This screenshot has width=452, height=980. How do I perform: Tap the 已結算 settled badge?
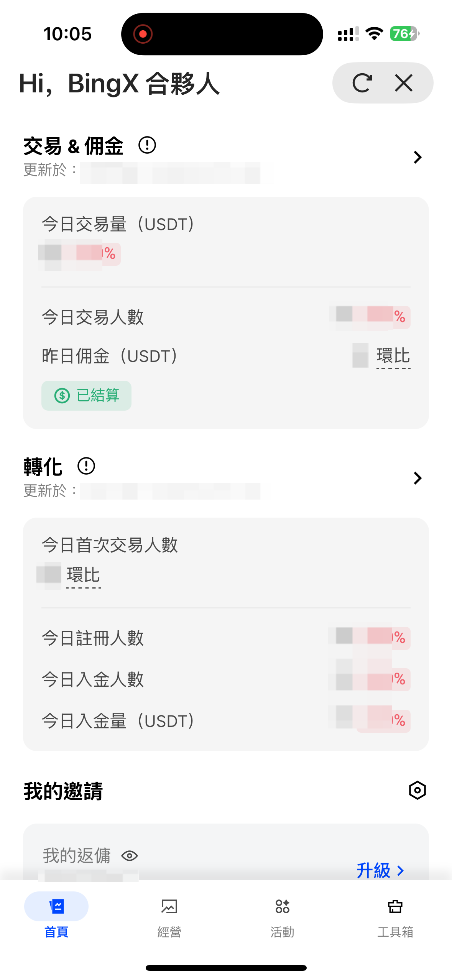pyautogui.click(x=86, y=396)
